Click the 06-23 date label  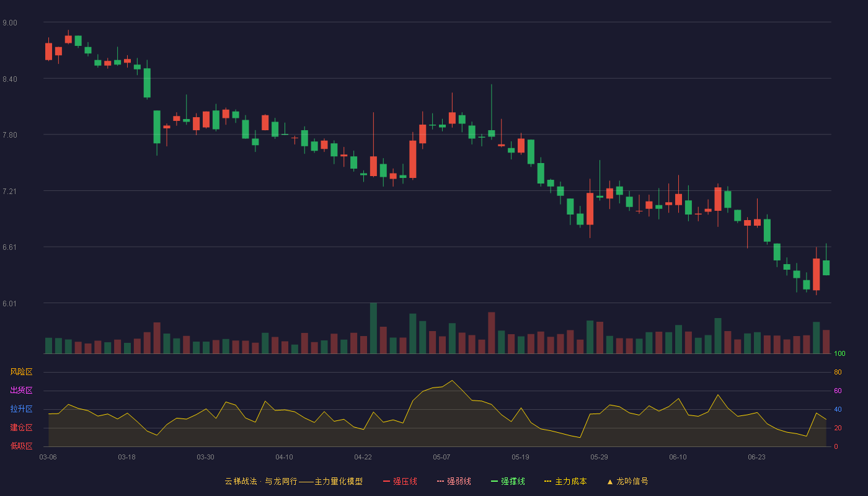pyautogui.click(x=756, y=457)
